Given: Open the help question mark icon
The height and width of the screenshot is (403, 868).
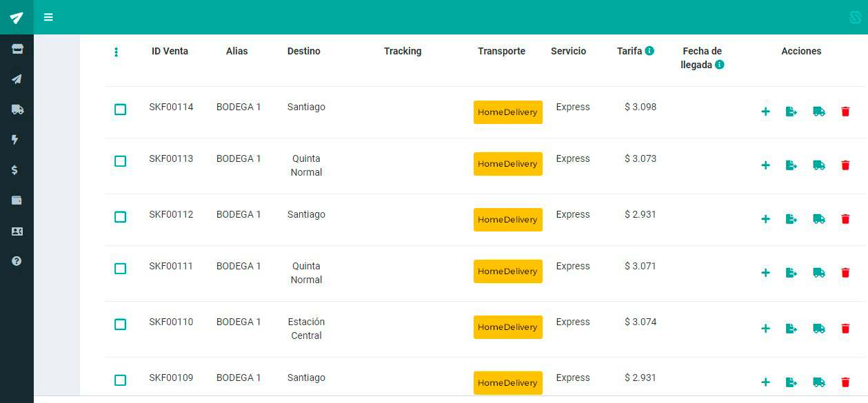Looking at the screenshot, I should (17, 261).
